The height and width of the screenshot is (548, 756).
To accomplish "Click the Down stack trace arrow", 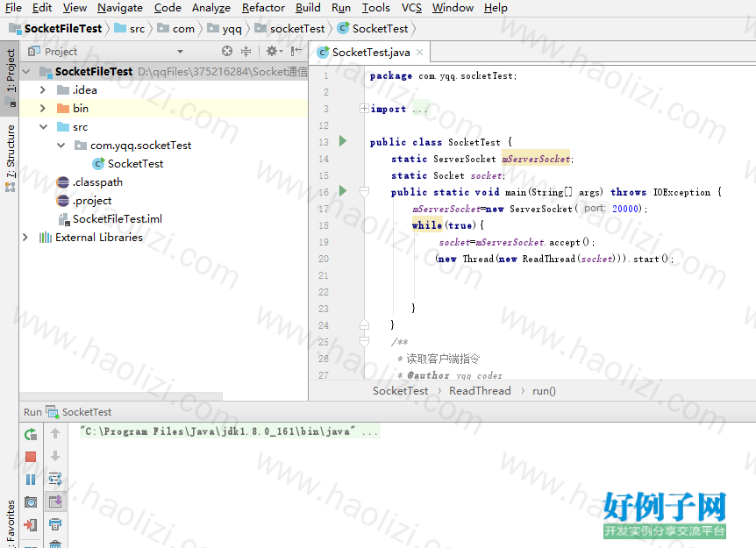I will (55, 456).
